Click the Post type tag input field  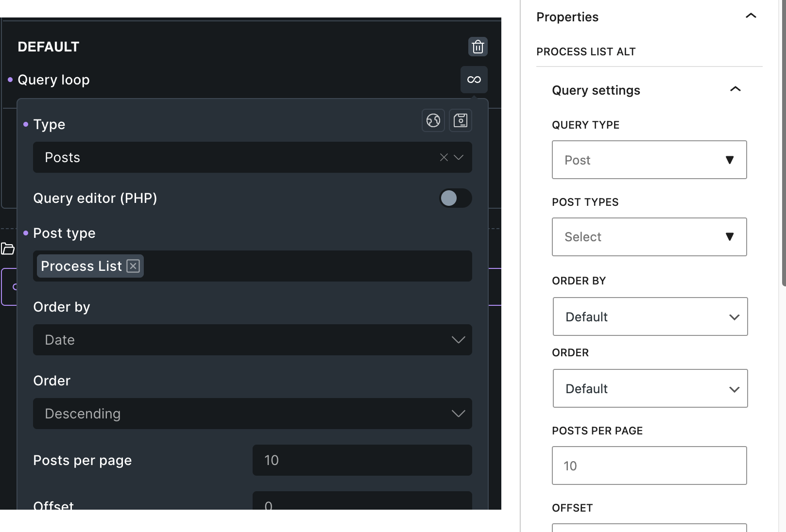point(306,266)
